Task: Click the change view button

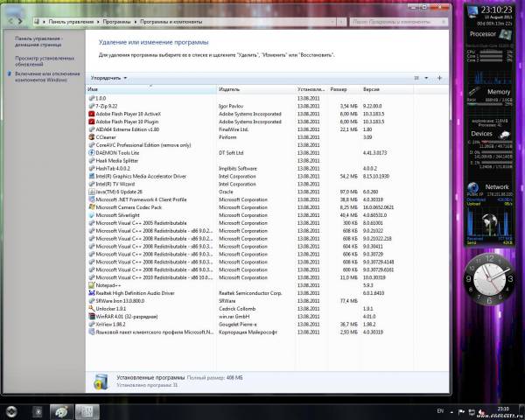Action: 416,78
